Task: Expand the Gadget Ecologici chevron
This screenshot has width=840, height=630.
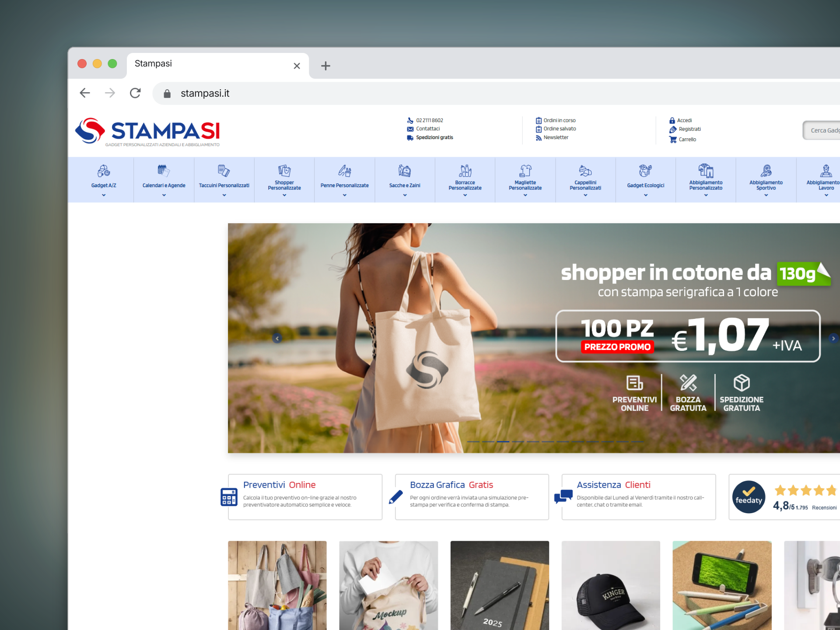Action: tap(646, 195)
